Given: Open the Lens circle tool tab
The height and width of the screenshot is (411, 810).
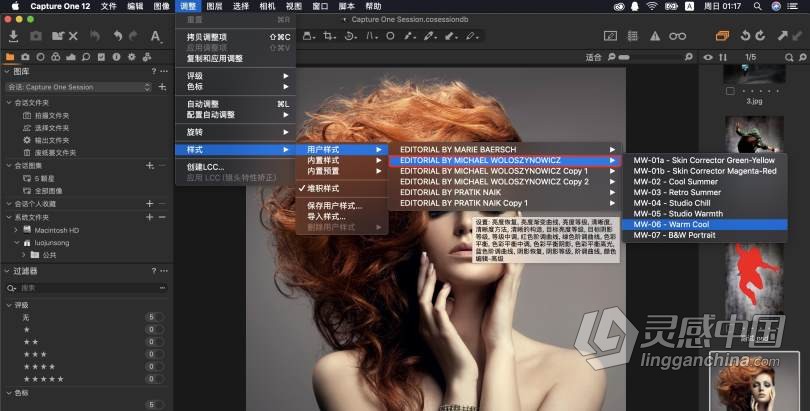Looking at the screenshot, I should point(40,57).
